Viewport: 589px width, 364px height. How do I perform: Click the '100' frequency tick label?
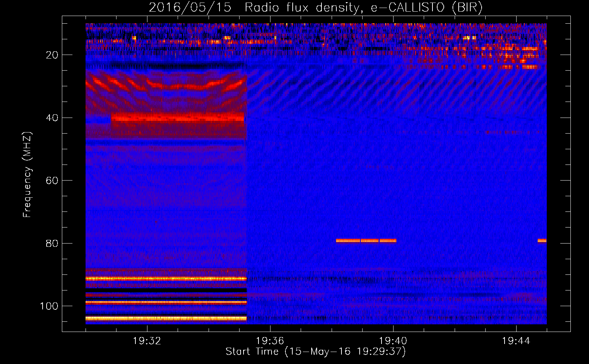[49, 306]
